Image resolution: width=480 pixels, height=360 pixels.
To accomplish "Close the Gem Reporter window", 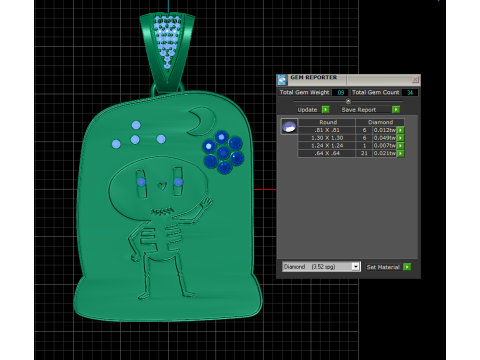I will tap(415, 79).
